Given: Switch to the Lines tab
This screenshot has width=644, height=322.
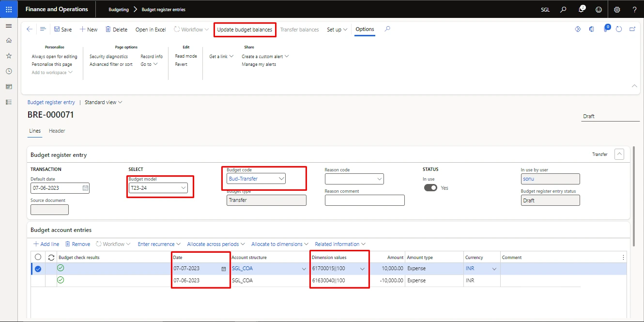Looking at the screenshot, I should [x=35, y=131].
